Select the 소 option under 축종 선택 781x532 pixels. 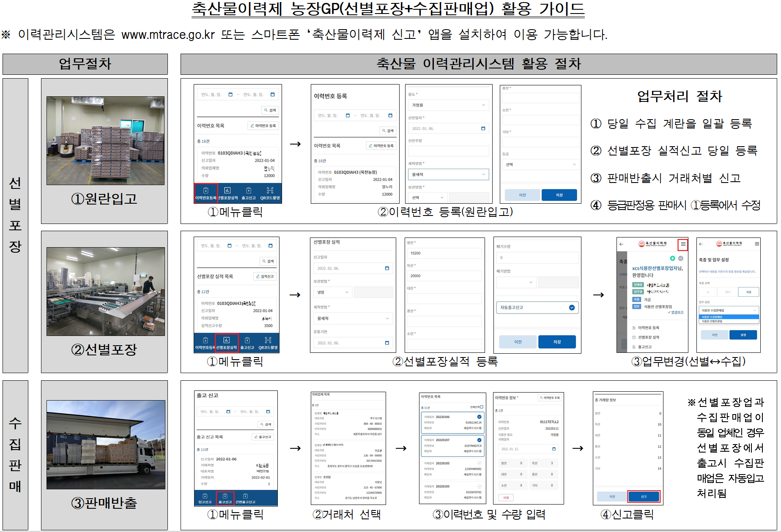[709, 292]
